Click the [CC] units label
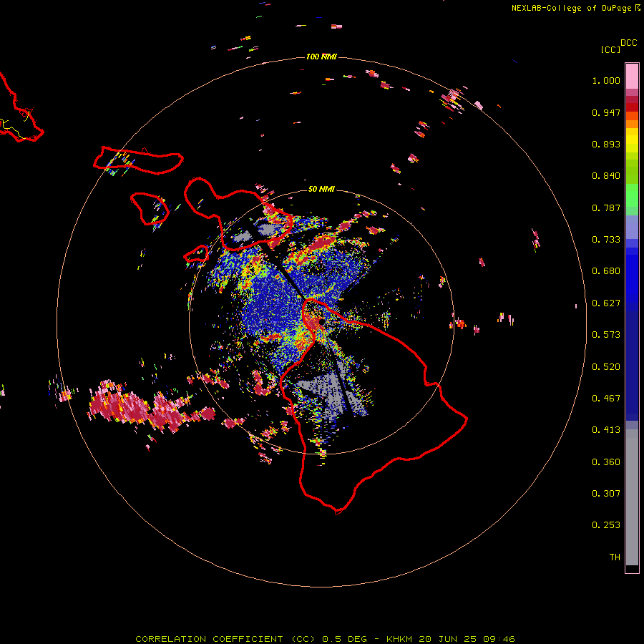Screen dimensions: 644x644 (x=610, y=49)
